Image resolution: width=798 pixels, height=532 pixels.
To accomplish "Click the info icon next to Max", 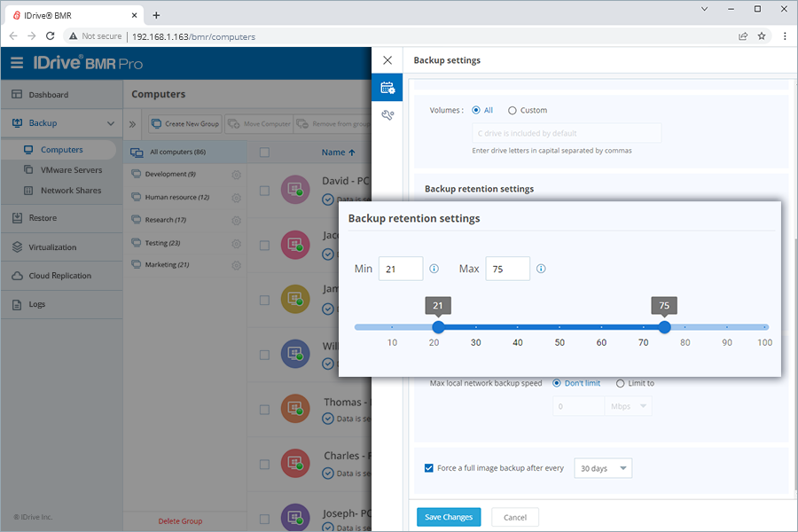I will pos(541,269).
